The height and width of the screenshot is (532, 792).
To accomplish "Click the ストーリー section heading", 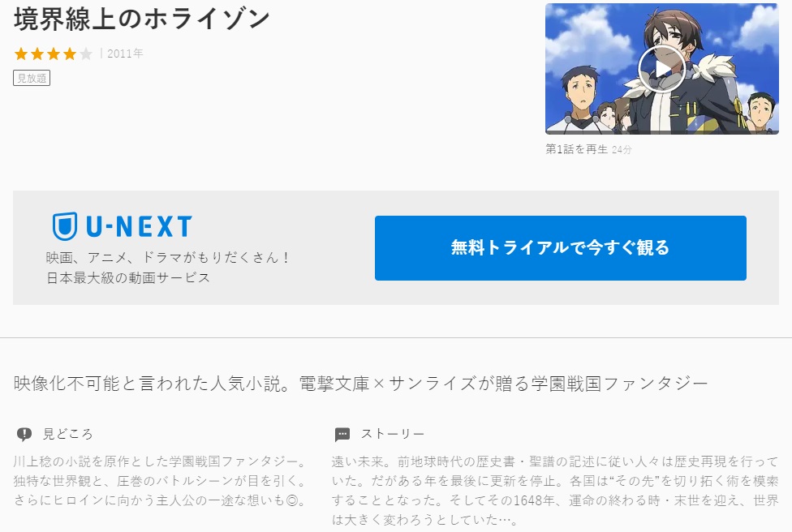I will point(393,434).
